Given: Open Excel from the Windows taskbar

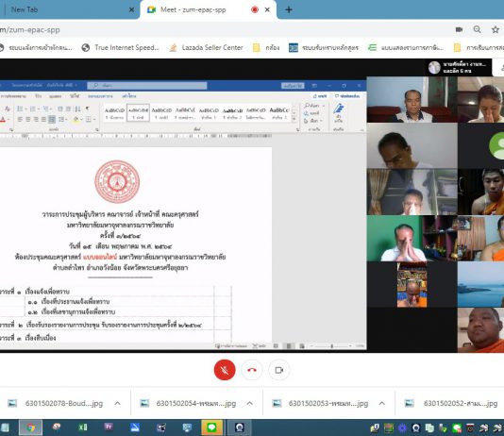Looking at the screenshot, I should 83,428.
